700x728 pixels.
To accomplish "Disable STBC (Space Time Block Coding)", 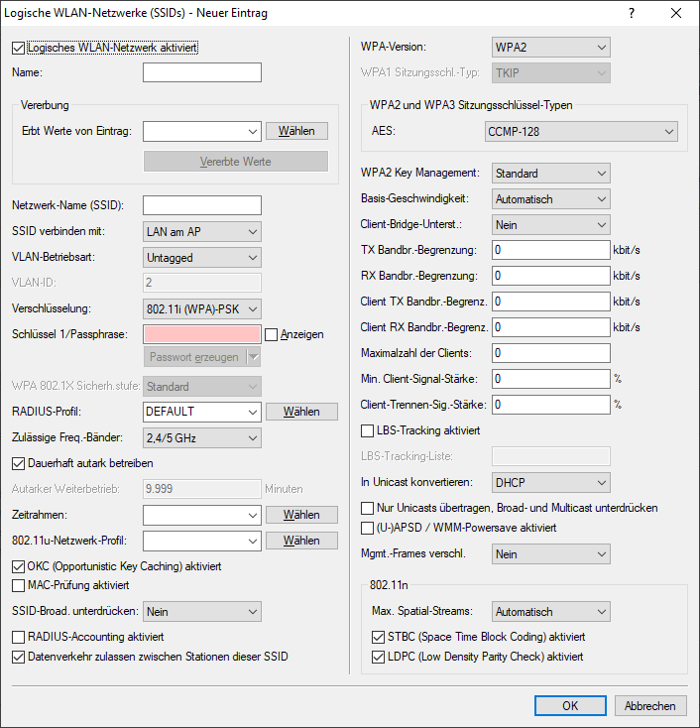I will point(378,637).
